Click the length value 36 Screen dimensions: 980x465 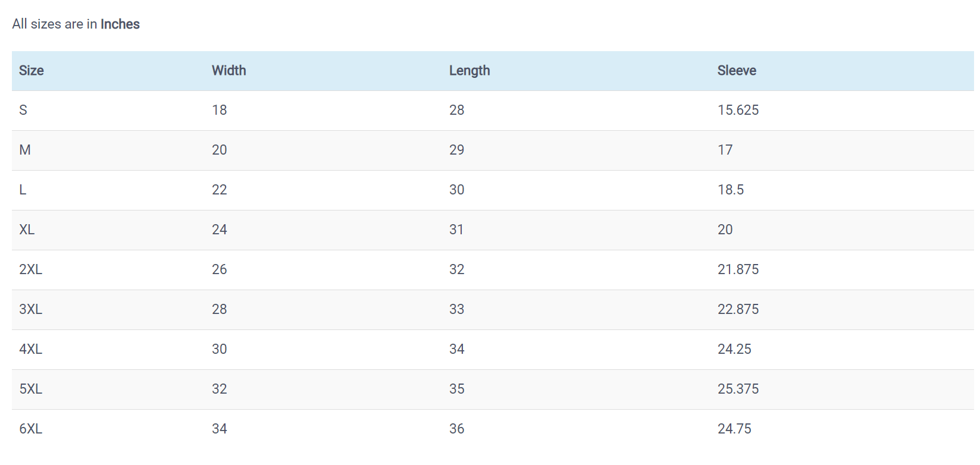point(456,429)
